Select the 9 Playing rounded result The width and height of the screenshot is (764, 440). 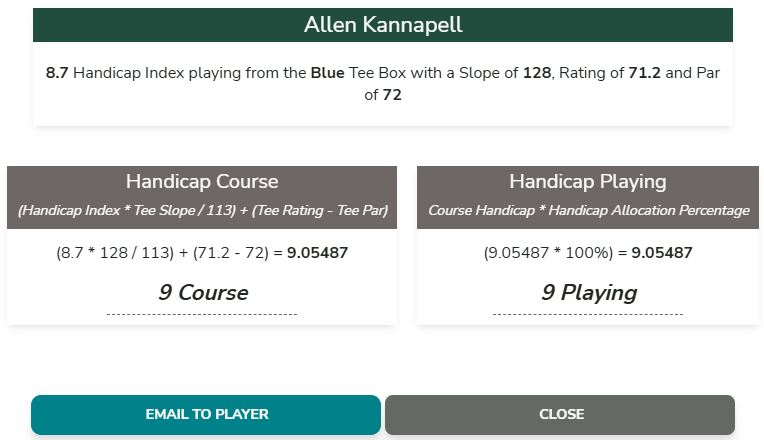pos(588,293)
